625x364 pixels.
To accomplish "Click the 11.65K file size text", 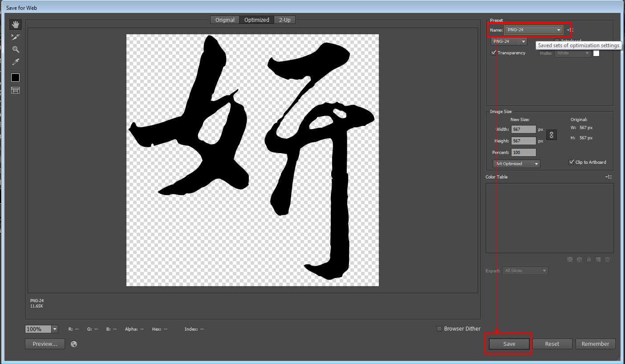I will tap(37, 307).
